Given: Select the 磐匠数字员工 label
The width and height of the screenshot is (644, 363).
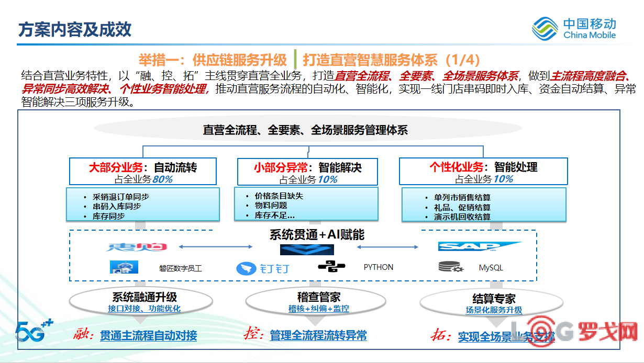Looking at the screenshot, I should click(181, 268).
